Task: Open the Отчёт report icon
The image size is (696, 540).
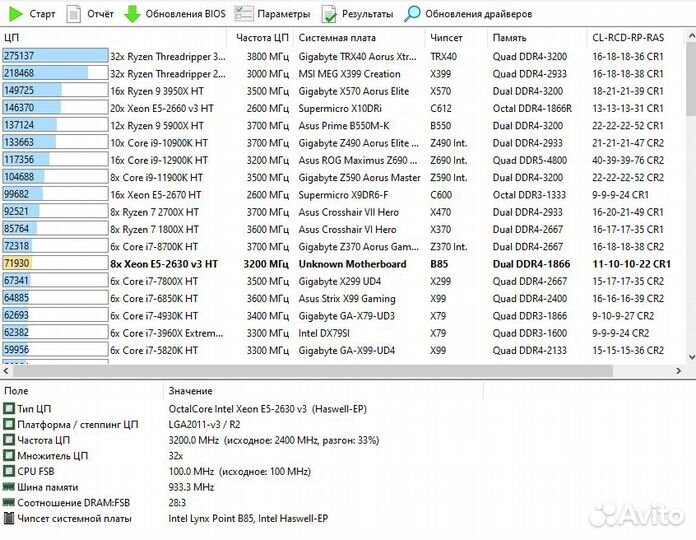Action: 73,14
